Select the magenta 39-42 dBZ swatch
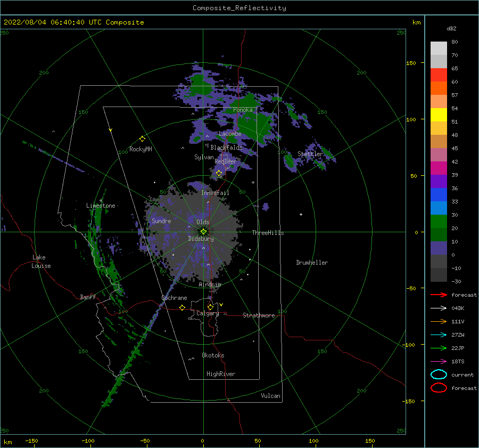Image resolution: width=479 pixels, height=448 pixels. [x=439, y=168]
